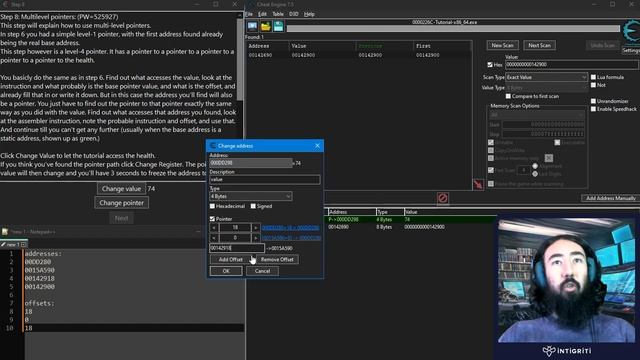640x360 pixels.
Task: Save the cheat table via floppy disk icon
Action: click(278, 26)
